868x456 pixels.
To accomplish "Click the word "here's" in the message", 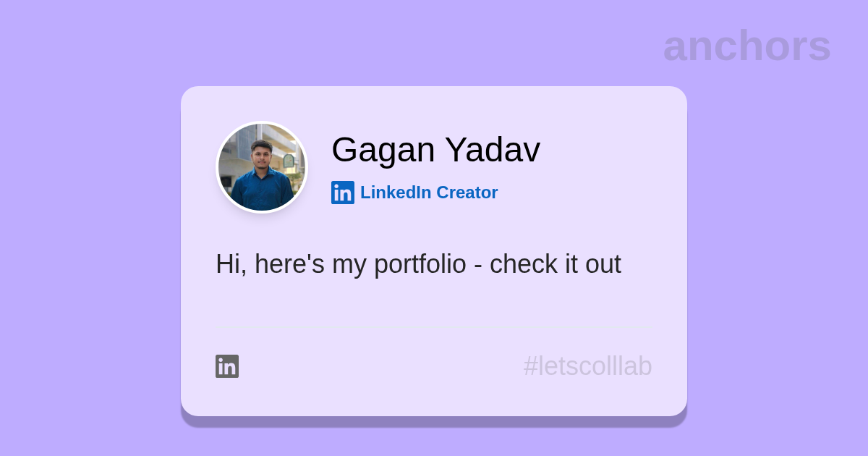I will coord(289,264).
